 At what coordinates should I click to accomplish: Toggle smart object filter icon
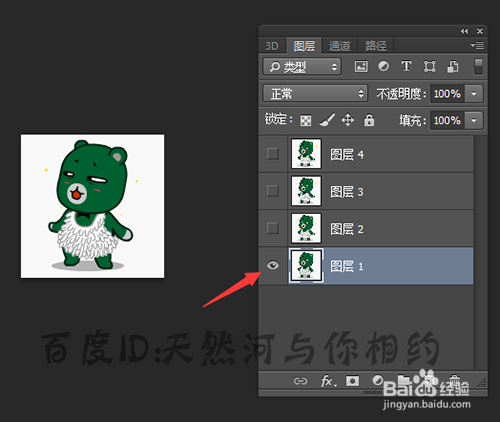[x=452, y=66]
